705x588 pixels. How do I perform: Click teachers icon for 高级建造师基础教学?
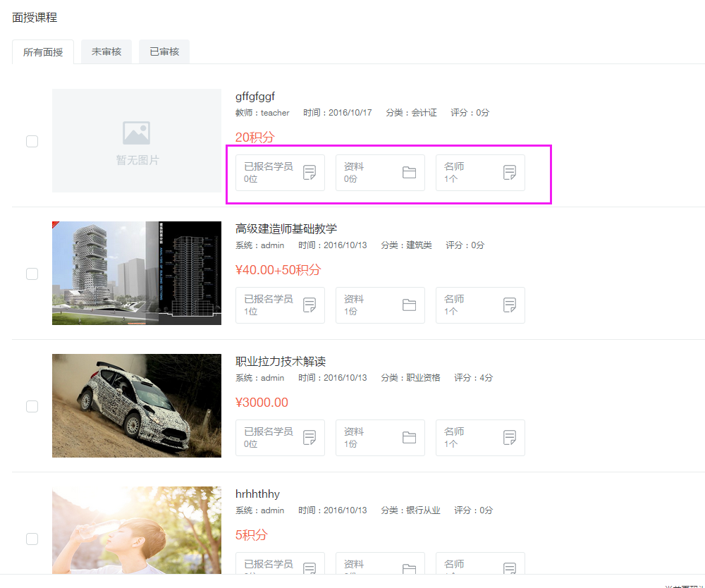coord(510,305)
